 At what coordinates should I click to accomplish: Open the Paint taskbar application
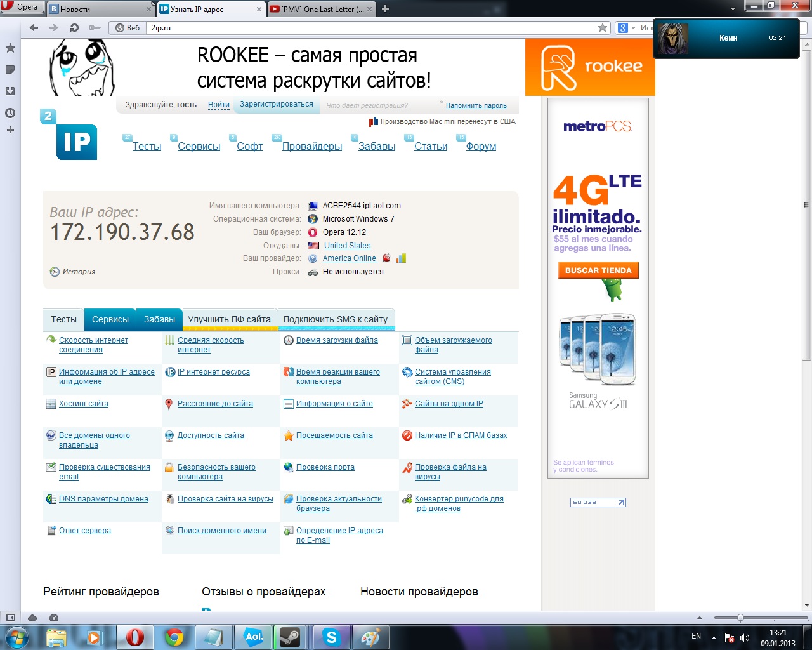coord(370,637)
